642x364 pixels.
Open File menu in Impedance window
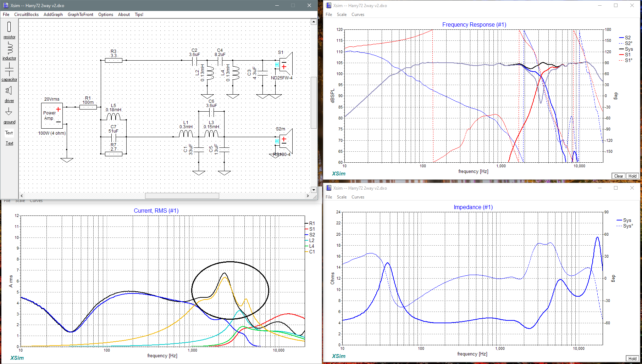tap(329, 197)
